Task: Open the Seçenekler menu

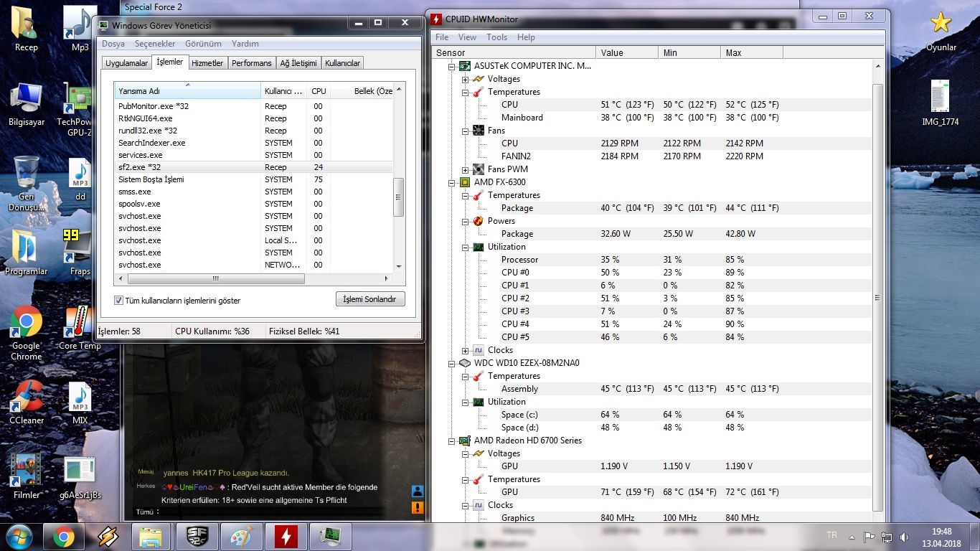Action: 155,44
